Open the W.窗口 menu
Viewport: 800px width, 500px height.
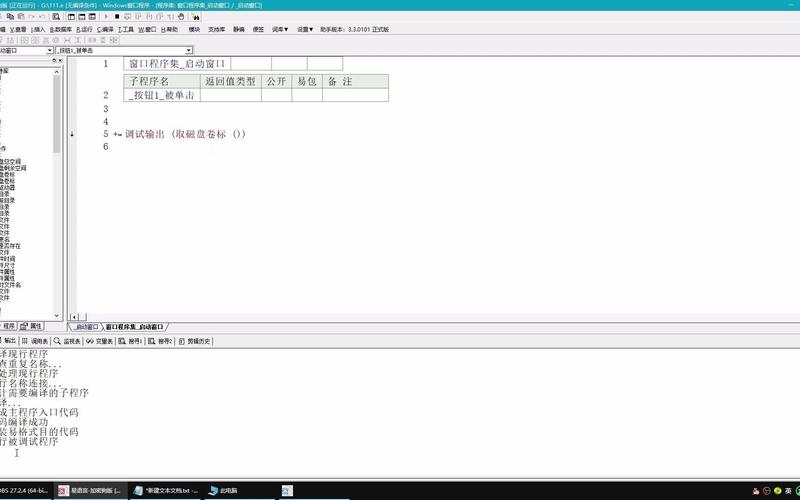tap(147, 30)
